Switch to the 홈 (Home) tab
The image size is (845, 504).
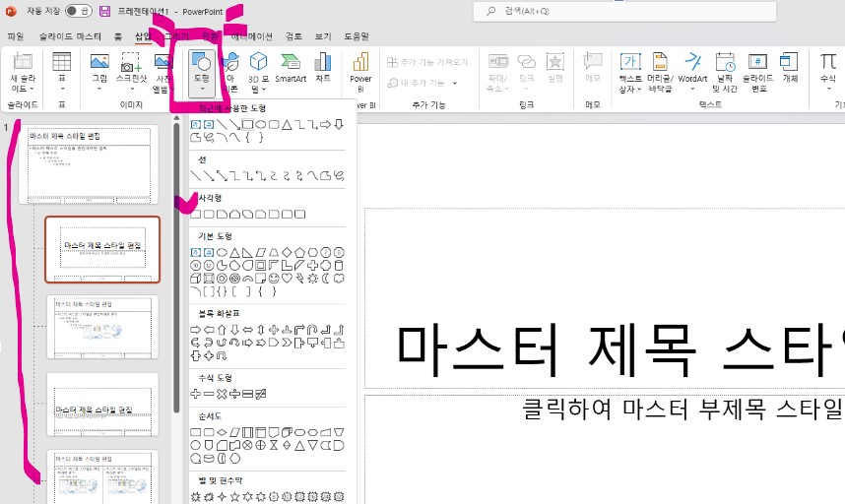point(117,36)
